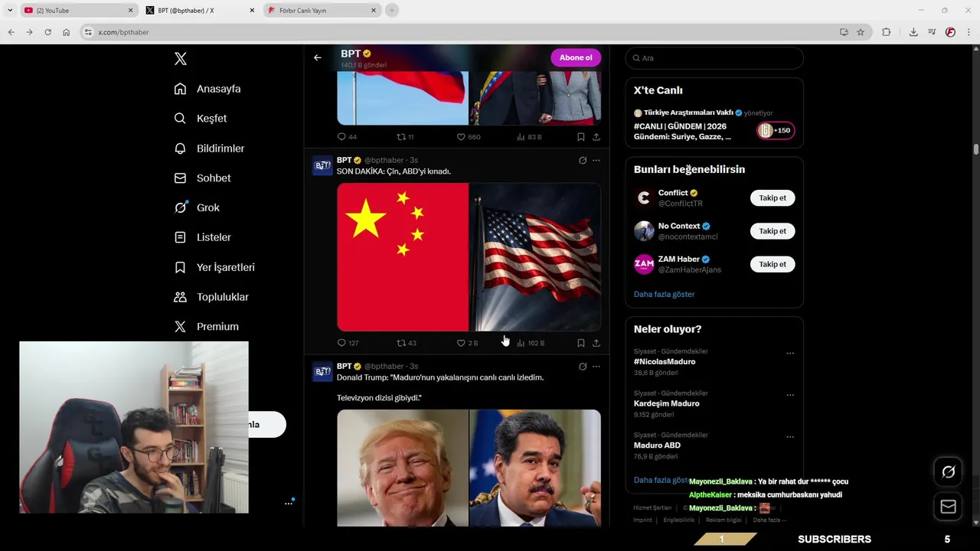Follow ZAM Haber account
Screen dimensions: 980x551
click(x=773, y=264)
